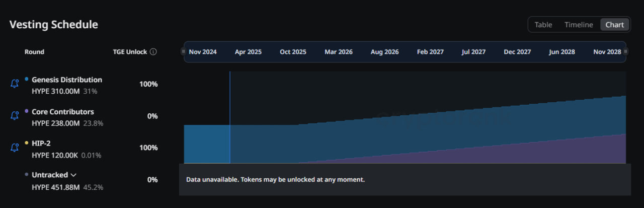
Task: Click the right handle of the date range
Action: (x=626, y=52)
